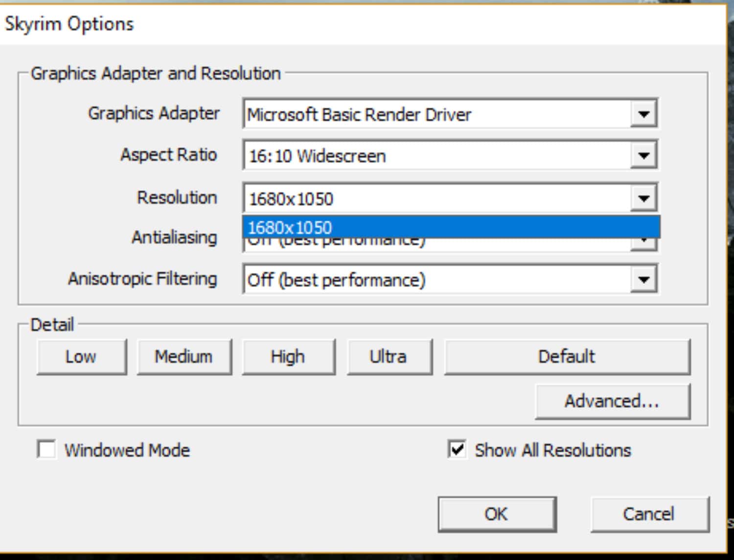Set detail preset to Low
Viewport: 734px width, 560px height.
pos(82,357)
